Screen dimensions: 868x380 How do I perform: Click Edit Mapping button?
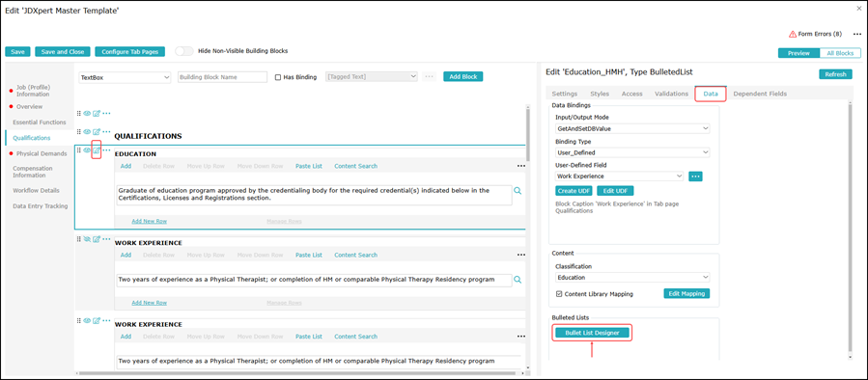tap(686, 294)
